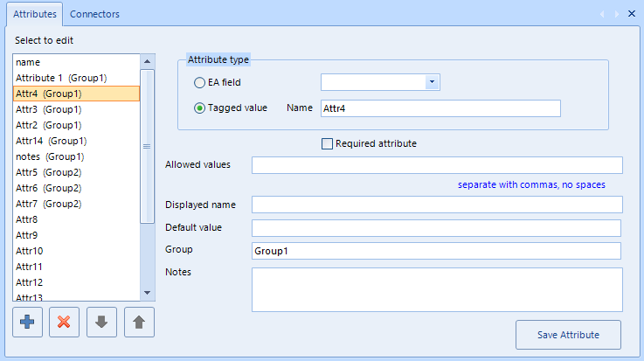Delete selected attribute with red X
This screenshot has width=644, height=361.
tap(64, 322)
